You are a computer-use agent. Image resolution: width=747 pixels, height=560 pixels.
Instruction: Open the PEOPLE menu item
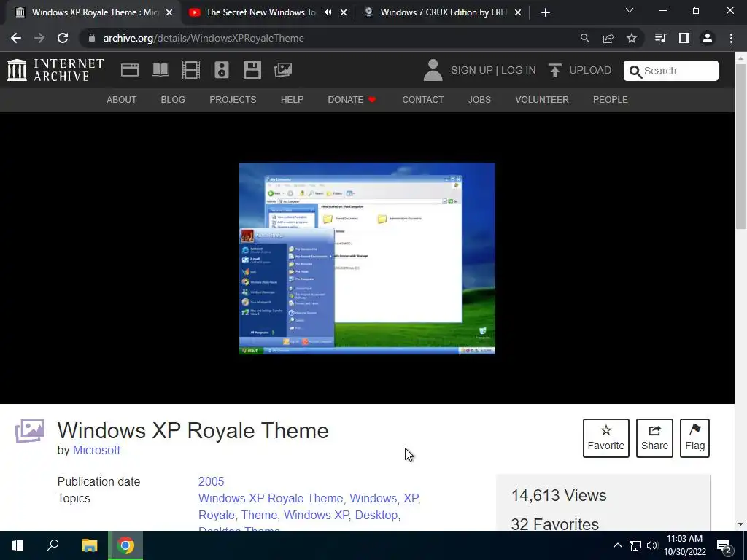click(x=611, y=99)
